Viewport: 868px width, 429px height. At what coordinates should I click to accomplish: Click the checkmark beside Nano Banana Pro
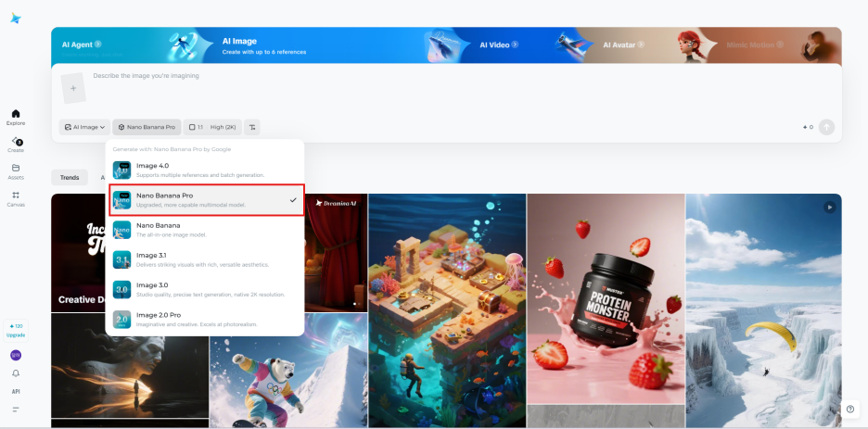pyautogui.click(x=293, y=200)
